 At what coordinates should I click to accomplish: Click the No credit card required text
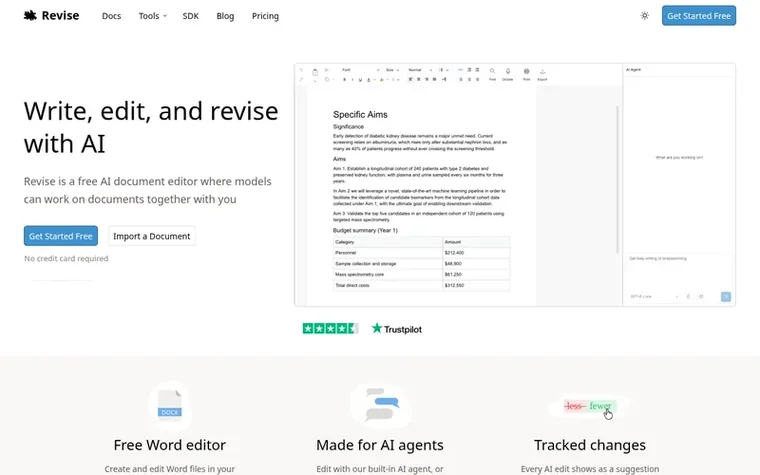coord(66,258)
